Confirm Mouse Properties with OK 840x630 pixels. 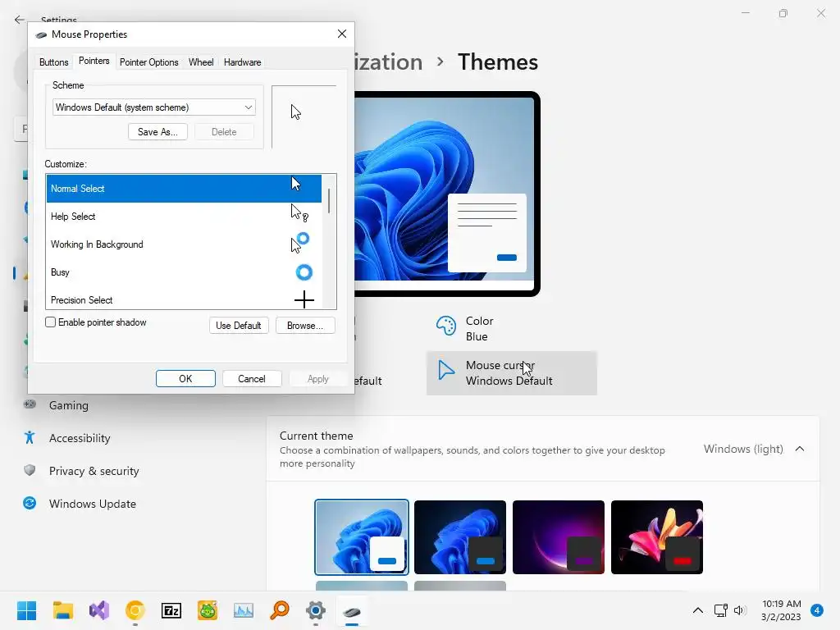point(185,379)
